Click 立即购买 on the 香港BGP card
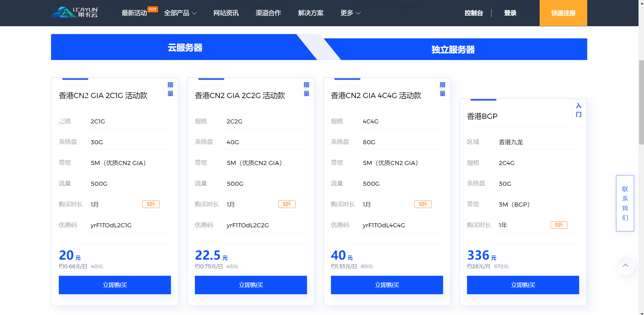The image size is (644, 315). click(523, 285)
